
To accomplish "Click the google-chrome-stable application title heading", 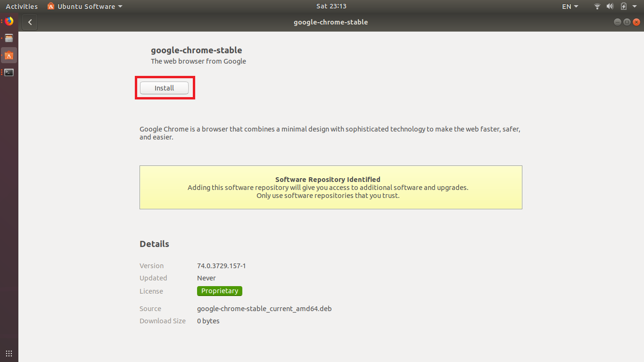I will coord(197,50).
